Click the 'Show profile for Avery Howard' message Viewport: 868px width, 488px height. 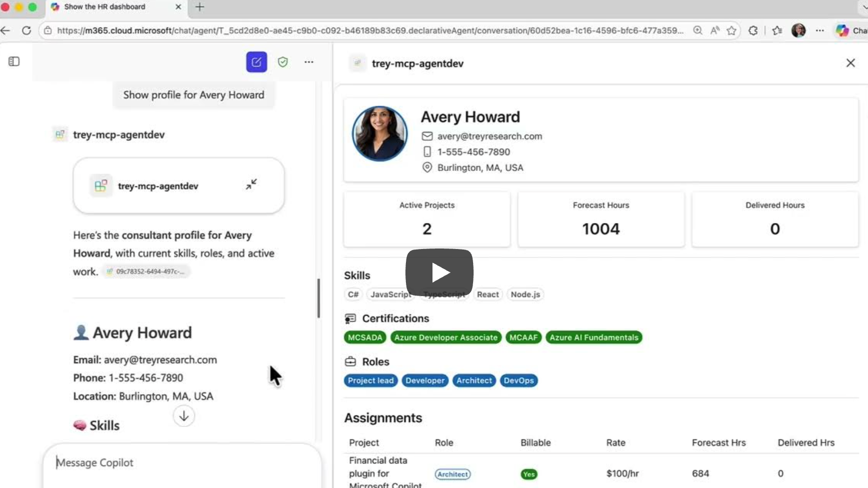193,95
